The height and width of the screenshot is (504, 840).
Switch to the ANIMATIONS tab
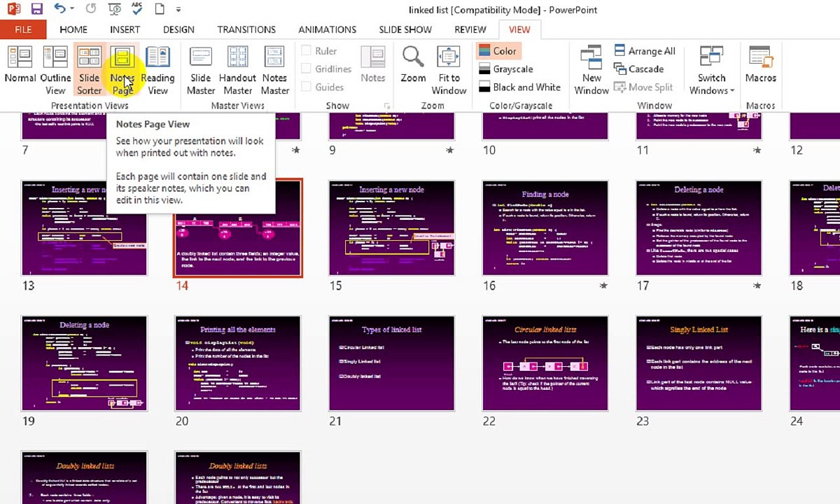tap(328, 29)
